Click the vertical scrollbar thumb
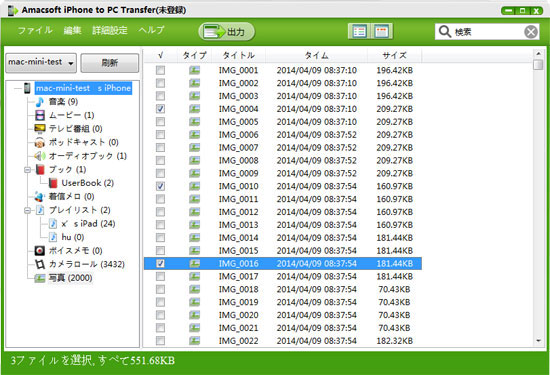550x375 pixels. point(538,65)
